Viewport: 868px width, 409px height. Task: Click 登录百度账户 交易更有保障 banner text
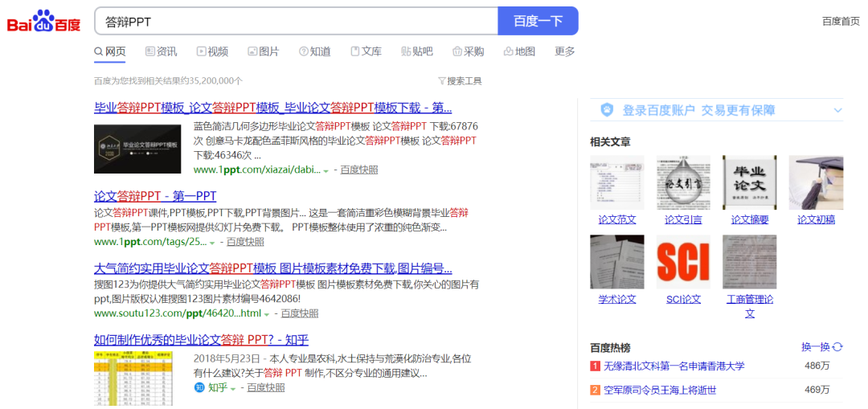tap(698, 110)
